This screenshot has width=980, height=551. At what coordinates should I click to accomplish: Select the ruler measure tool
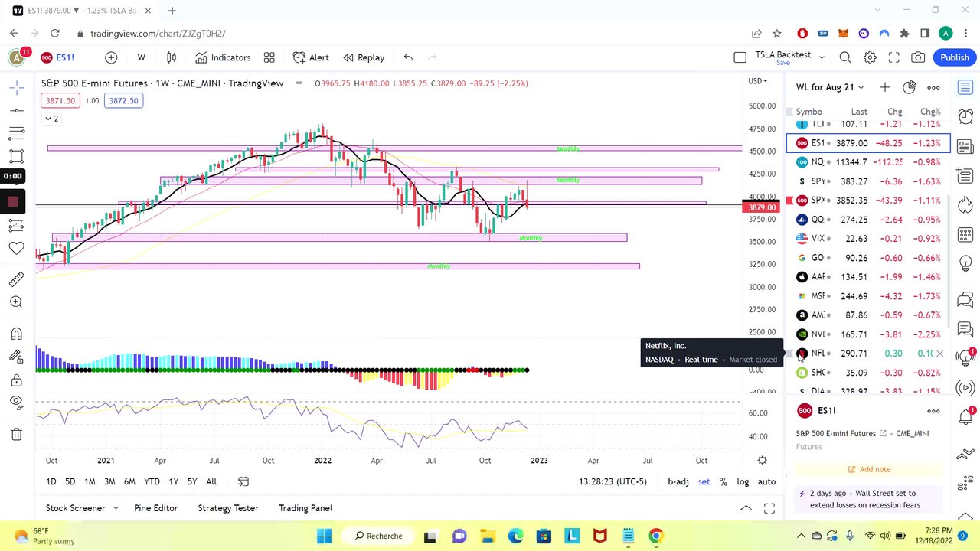pyautogui.click(x=17, y=279)
